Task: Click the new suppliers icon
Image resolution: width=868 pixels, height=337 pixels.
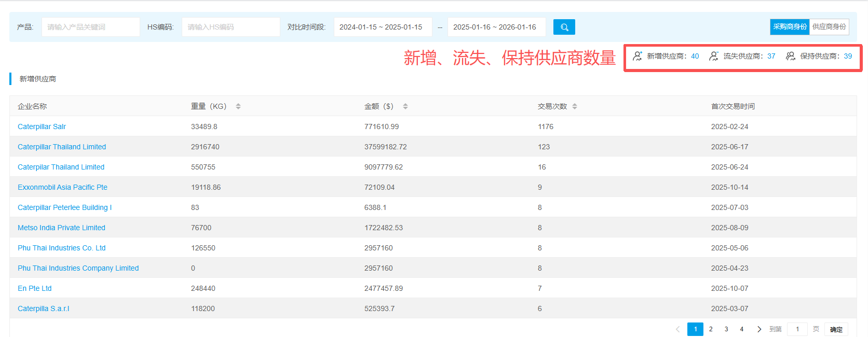Action: [x=638, y=56]
